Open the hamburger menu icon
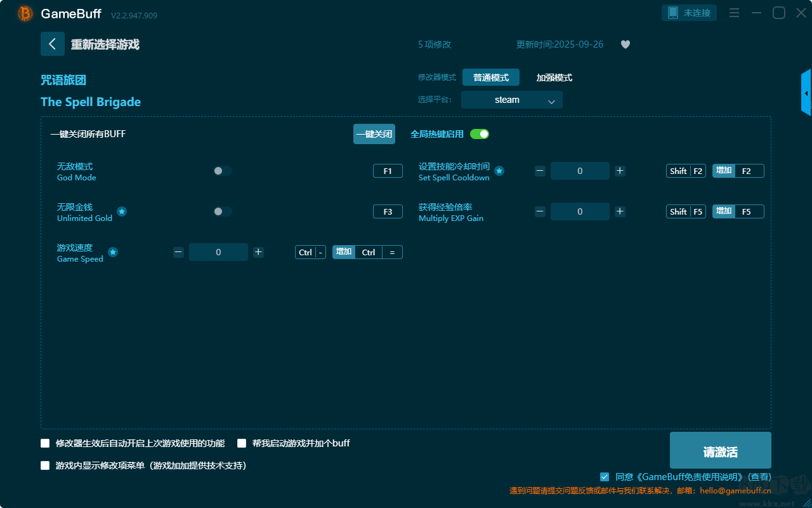This screenshot has width=812, height=508. click(x=734, y=13)
